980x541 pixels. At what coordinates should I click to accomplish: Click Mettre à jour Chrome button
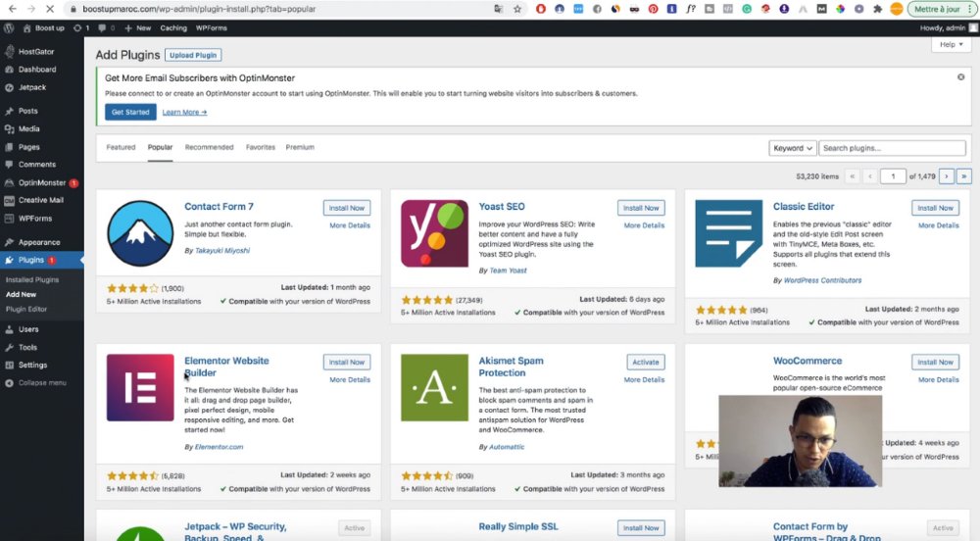(941, 9)
